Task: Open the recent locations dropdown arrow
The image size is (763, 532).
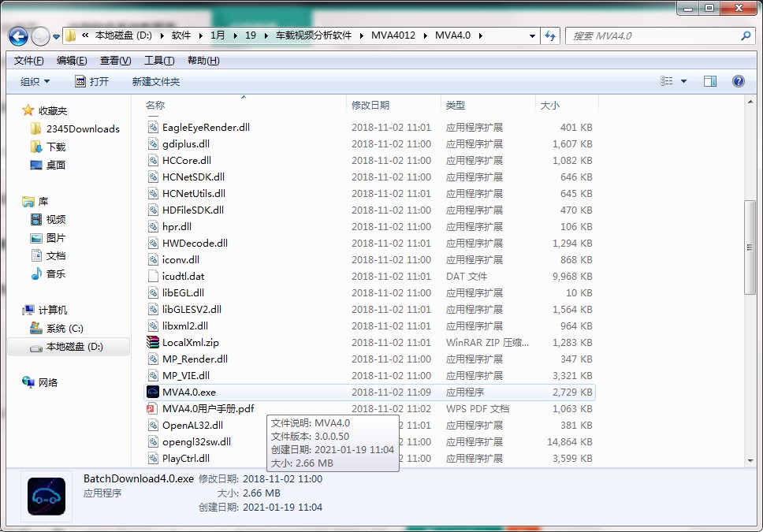Action: pos(57,36)
